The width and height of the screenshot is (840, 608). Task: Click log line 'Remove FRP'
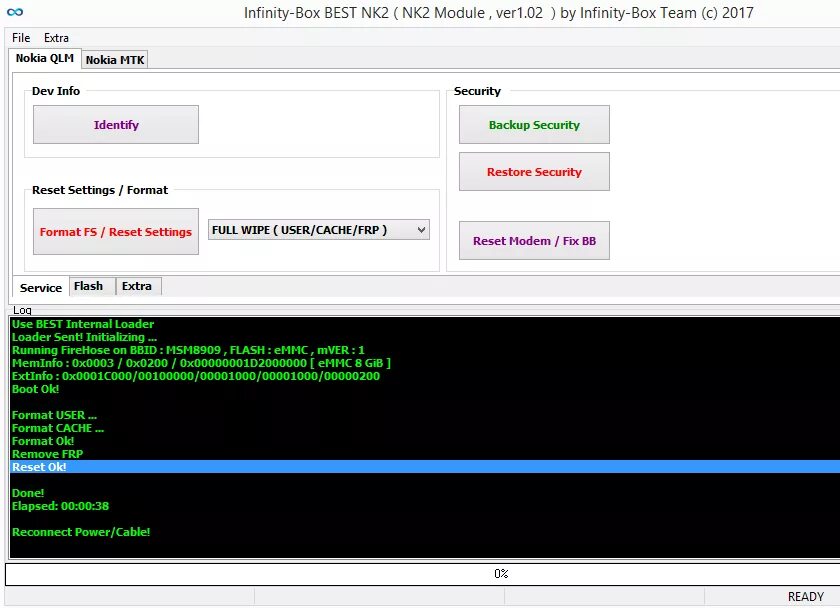tap(48, 454)
